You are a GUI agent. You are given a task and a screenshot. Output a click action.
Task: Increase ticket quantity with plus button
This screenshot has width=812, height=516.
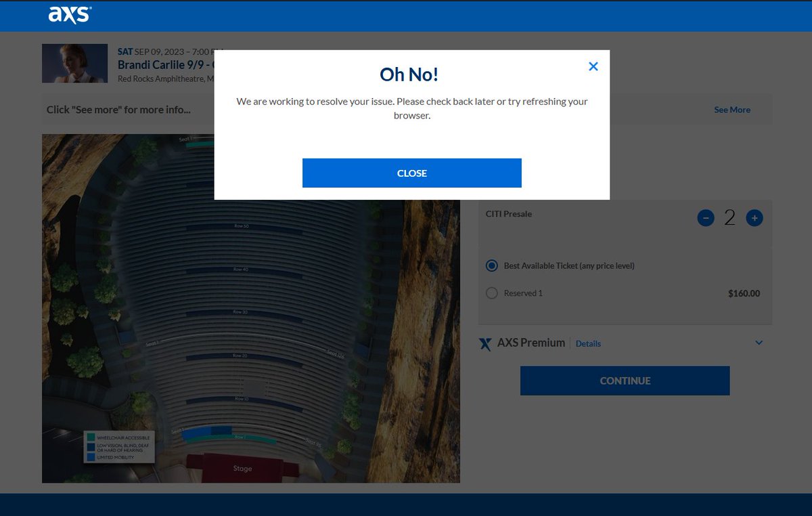(x=754, y=218)
